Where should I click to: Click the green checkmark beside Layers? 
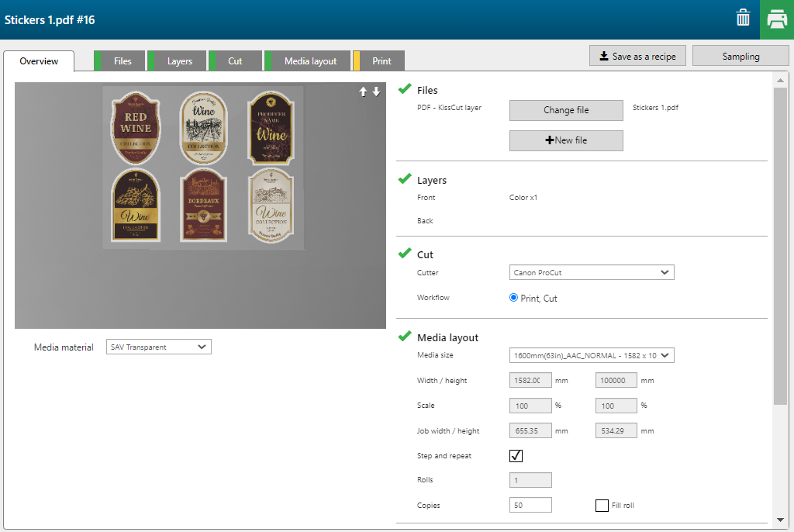[405, 179]
